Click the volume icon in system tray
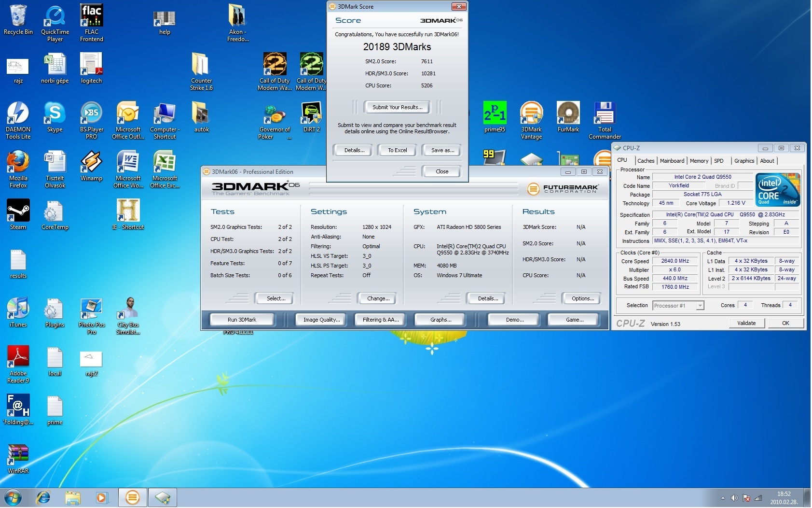812x508 pixels. point(734,498)
